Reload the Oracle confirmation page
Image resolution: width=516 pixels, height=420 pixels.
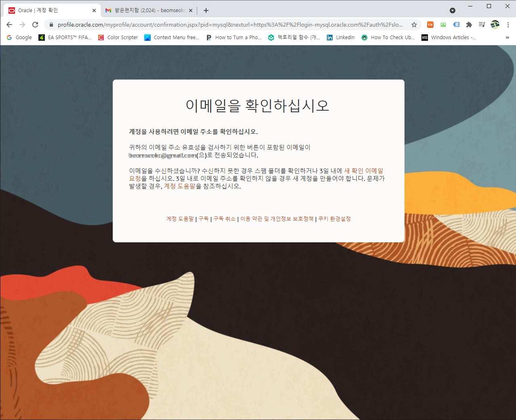coord(35,25)
